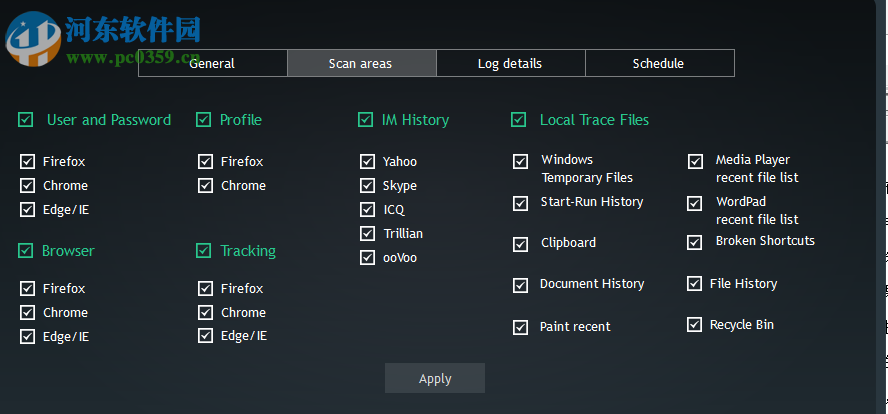
Task: Open the Log details tab
Action: (511, 63)
